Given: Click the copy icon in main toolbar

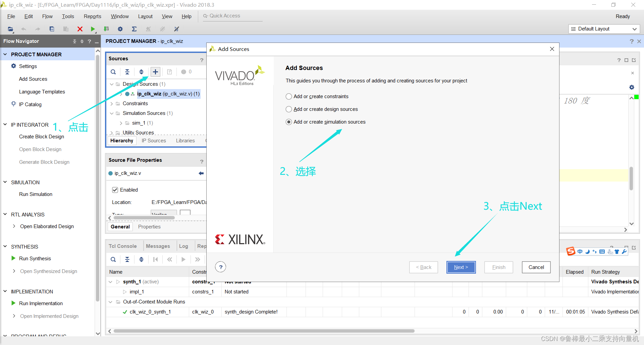Looking at the screenshot, I should (x=52, y=29).
